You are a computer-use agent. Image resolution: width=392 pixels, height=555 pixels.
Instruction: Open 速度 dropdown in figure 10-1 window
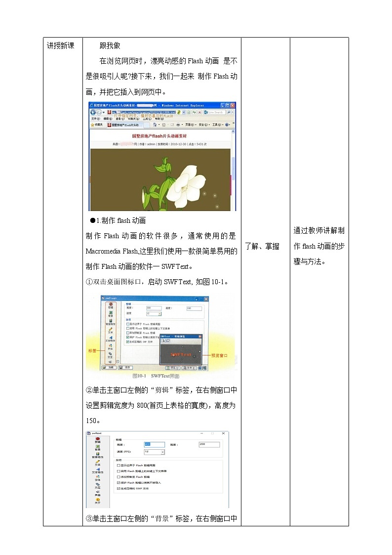pos(160,314)
